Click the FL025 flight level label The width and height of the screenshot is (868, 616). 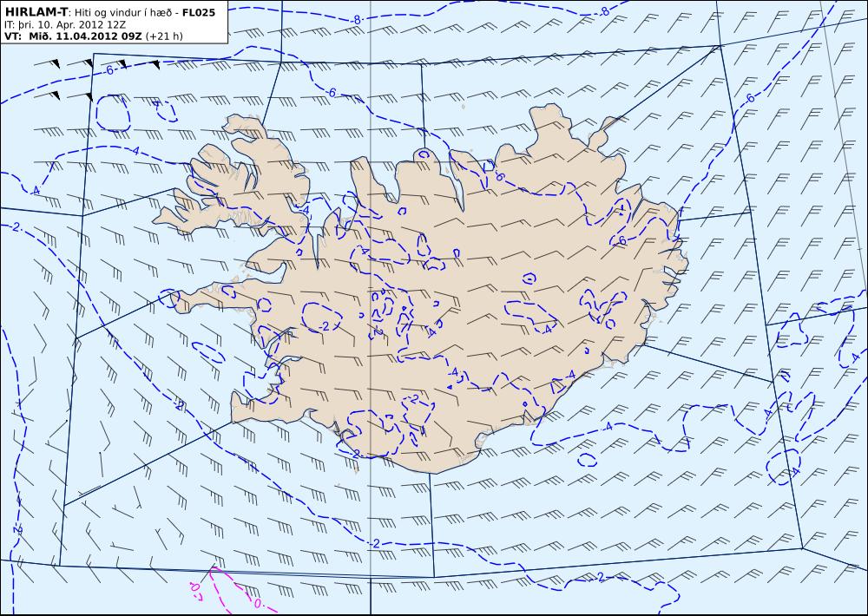pos(198,11)
